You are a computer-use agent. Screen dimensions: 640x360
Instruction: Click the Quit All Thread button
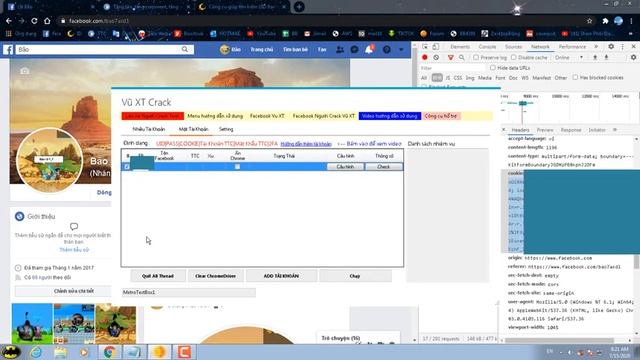tap(158, 276)
